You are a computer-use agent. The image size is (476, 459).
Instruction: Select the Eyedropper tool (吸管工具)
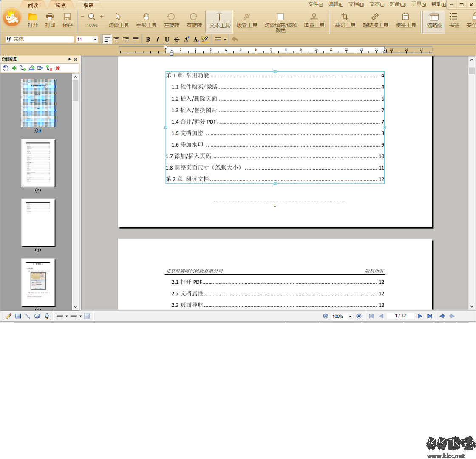pyautogui.click(x=247, y=20)
